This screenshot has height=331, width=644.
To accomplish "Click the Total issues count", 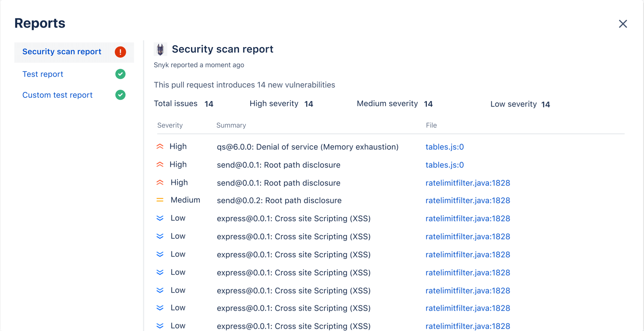I will (x=209, y=103).
